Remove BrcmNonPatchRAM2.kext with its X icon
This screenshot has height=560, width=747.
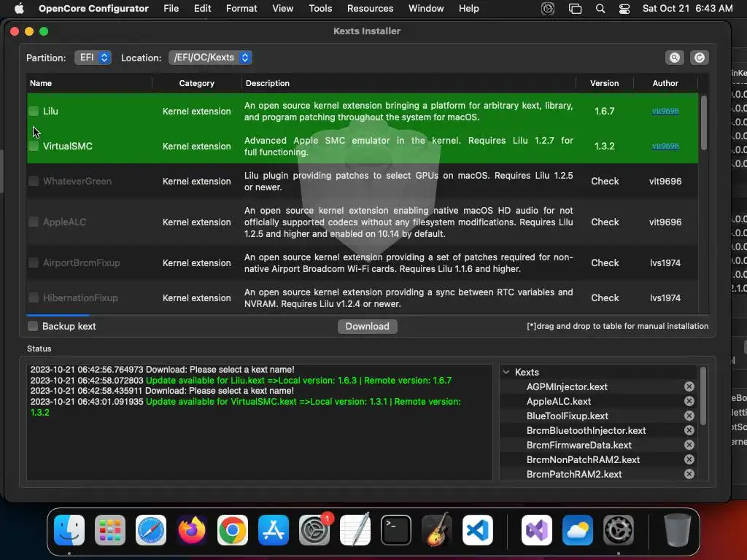pos(689,459)
